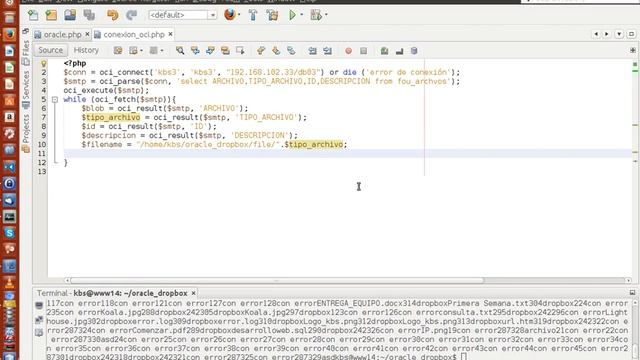Click the Save All toolbar icon

[89, 15]
